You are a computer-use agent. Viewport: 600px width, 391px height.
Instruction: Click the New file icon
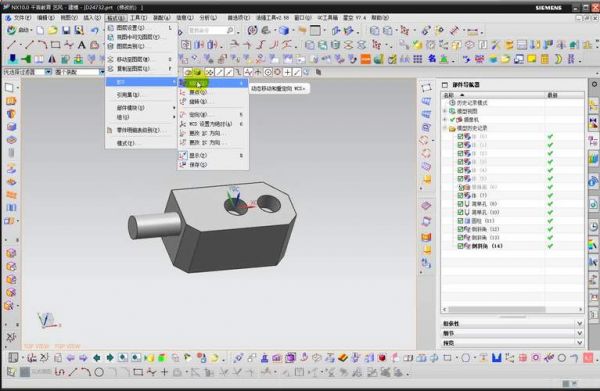click(x=40, y=31)
